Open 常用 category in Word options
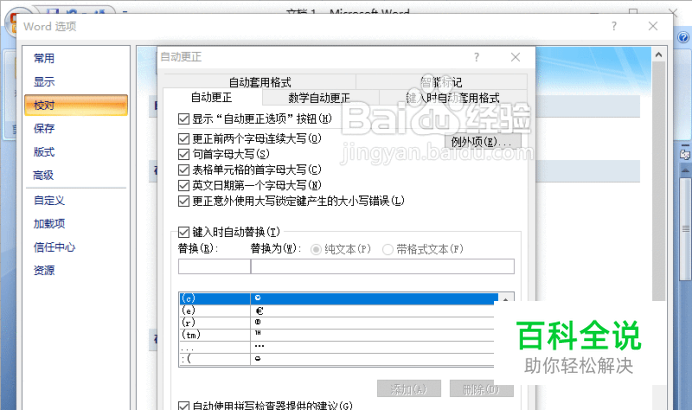 tap(44, 58)
